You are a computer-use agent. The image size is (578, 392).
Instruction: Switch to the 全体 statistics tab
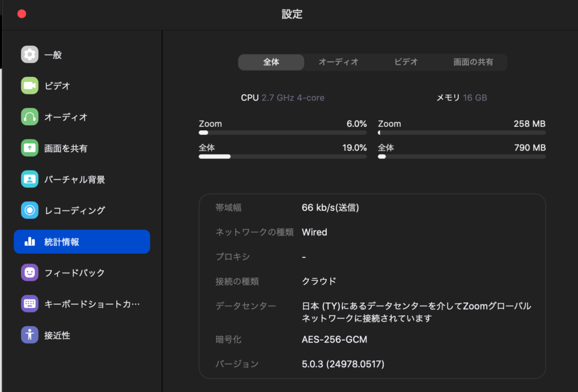pos(271,62)
